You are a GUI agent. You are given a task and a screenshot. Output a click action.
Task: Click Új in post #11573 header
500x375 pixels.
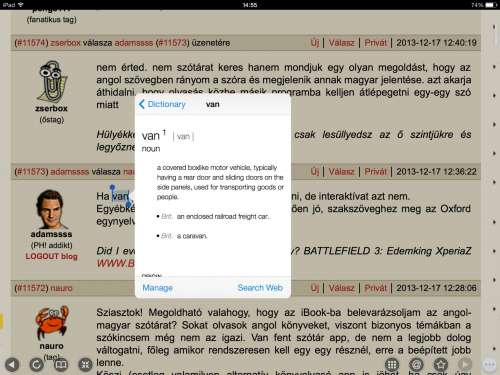point(315,172)
